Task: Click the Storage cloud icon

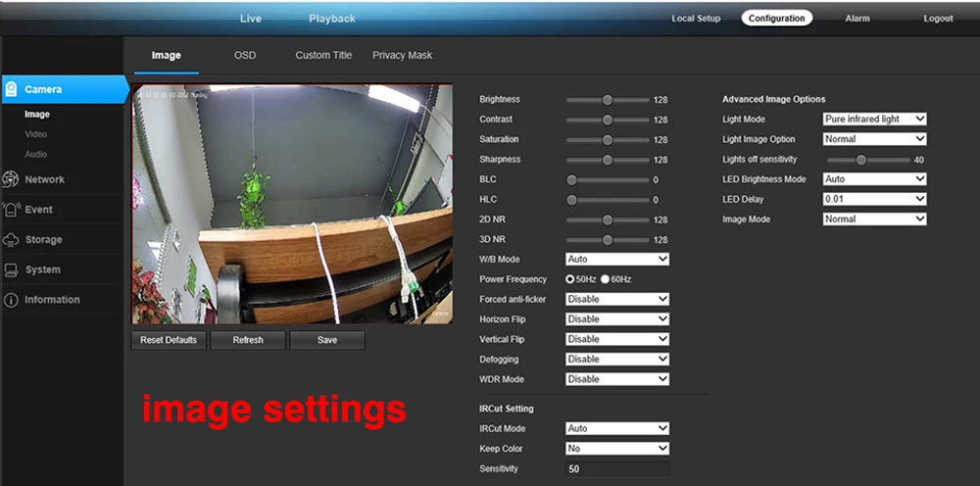Action: coord(11,239)
